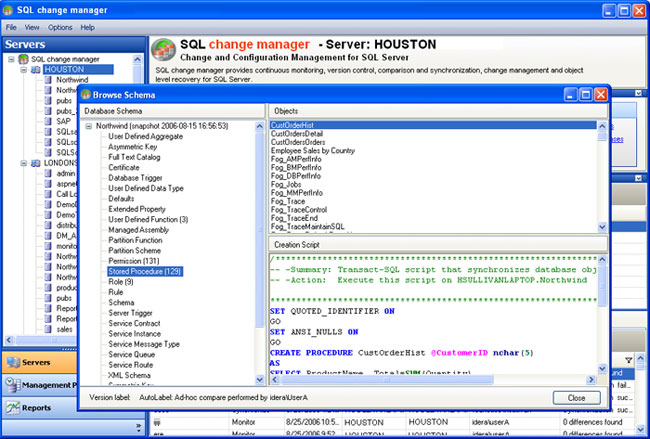
Task: Click the SAP database icon under HOUSTON
Action: tap(48, 121)
